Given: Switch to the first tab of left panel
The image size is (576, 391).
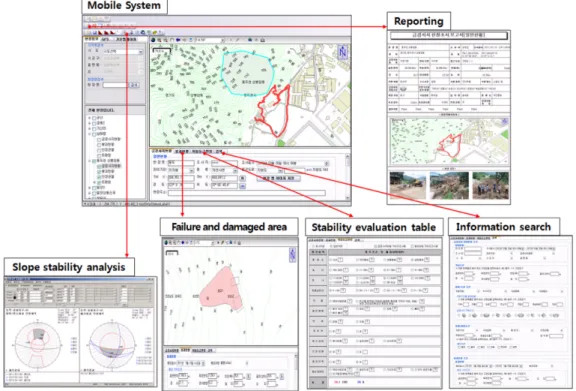Looking at the screenshot, I should click(x=91, y=39).
